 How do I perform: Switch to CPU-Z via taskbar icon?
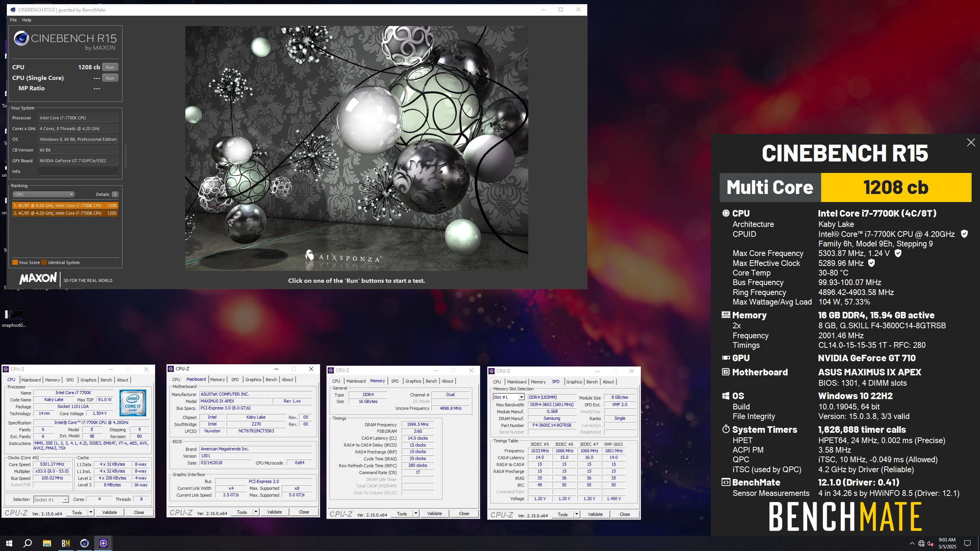click(x=103, y=543)
